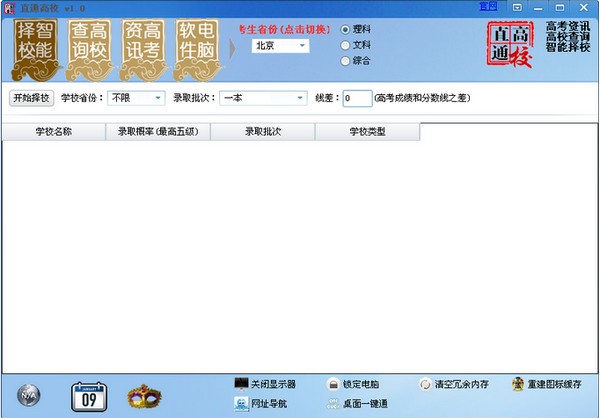Click the red 考生省份 (点击切换) label

(285, 29)
